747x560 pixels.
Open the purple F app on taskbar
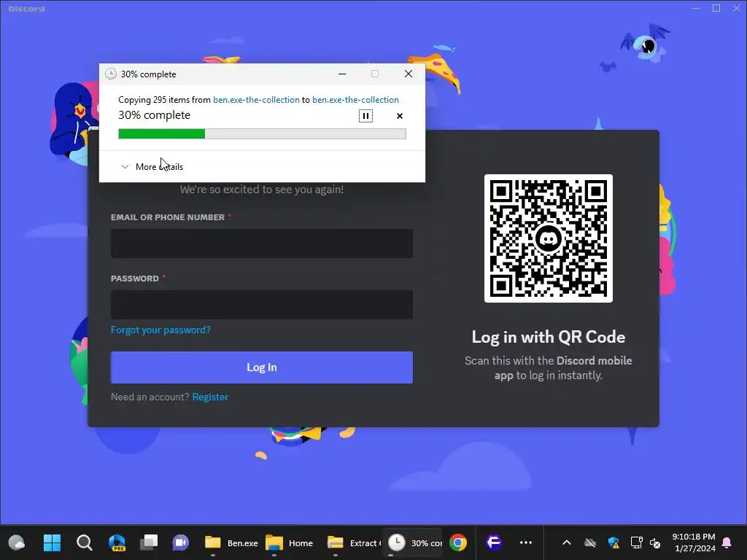(x=494, y=542)
